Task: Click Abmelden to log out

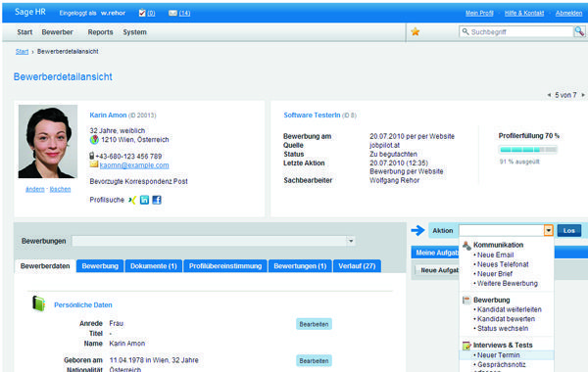Action: 568,13
